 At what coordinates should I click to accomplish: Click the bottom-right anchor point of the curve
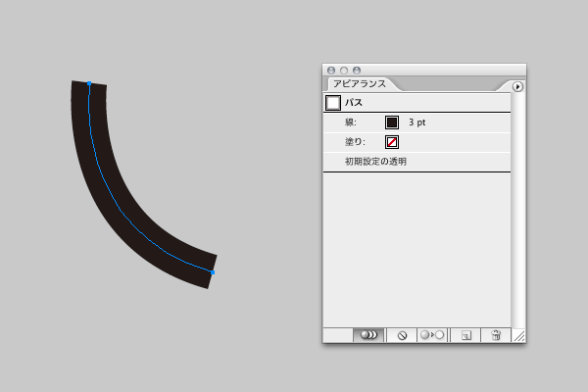tap(213, 272)
